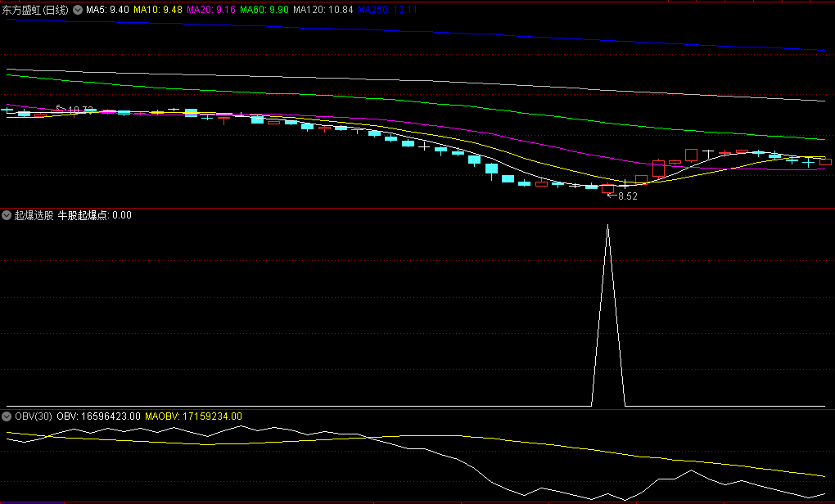The height and width of the screenshot is (504, 835).
Task: Select the candlestick at the 8.52 low
Action: coord(607,189)
